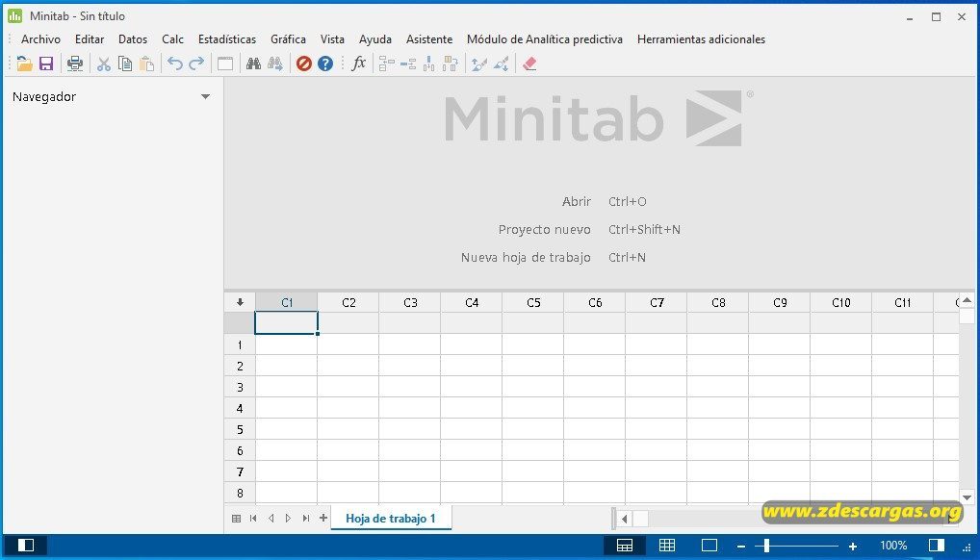980x560 pixels.
Task: Click the Proyecto nuevo link
Action: coord(544,229)
